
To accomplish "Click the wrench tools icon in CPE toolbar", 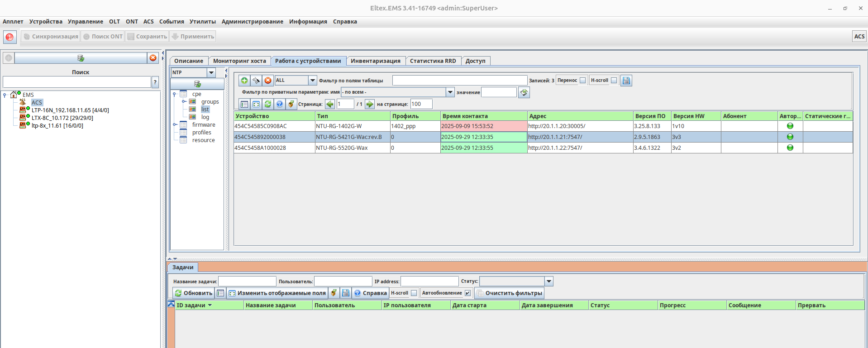I will pos(256,81).
